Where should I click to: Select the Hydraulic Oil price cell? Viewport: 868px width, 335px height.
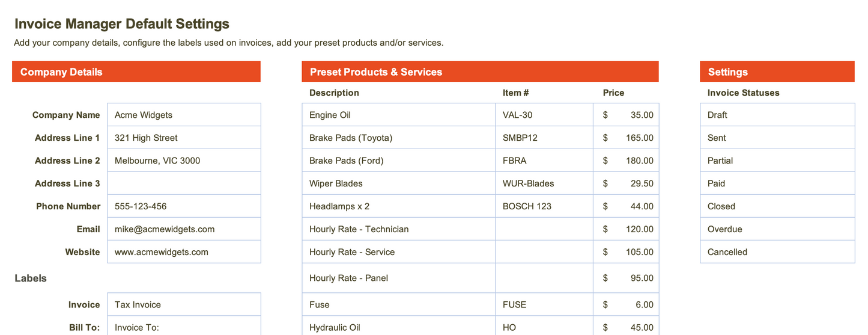point(626,327)
